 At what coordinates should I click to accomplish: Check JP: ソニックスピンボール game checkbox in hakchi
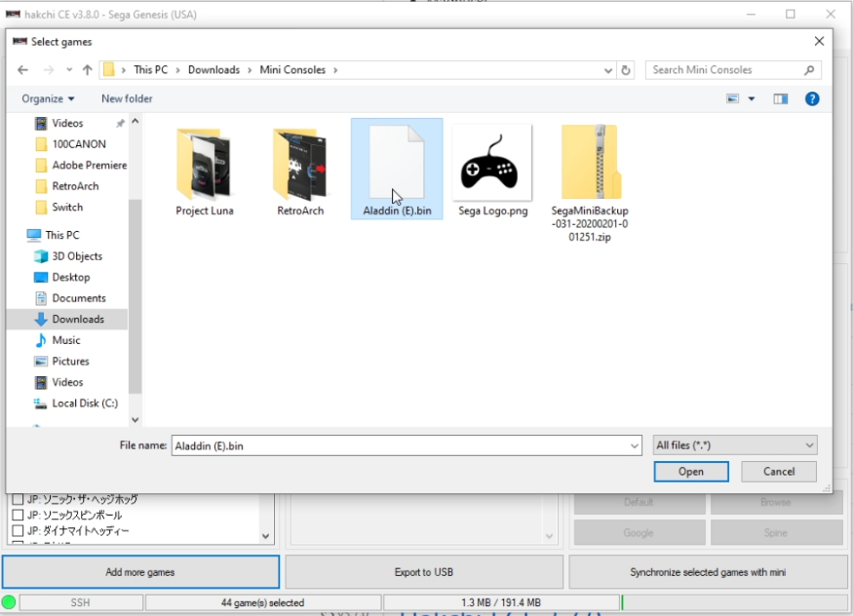click(x=18, y=515)
